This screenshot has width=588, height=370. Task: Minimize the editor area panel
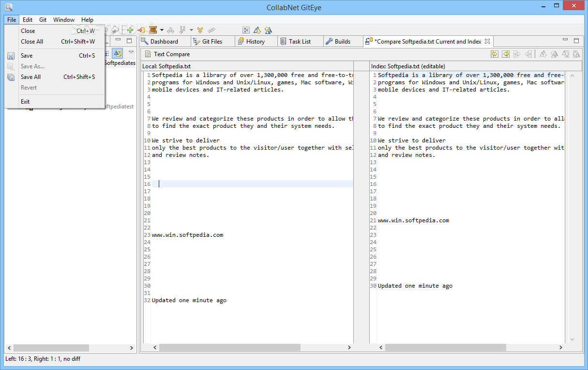pos(565,40)
